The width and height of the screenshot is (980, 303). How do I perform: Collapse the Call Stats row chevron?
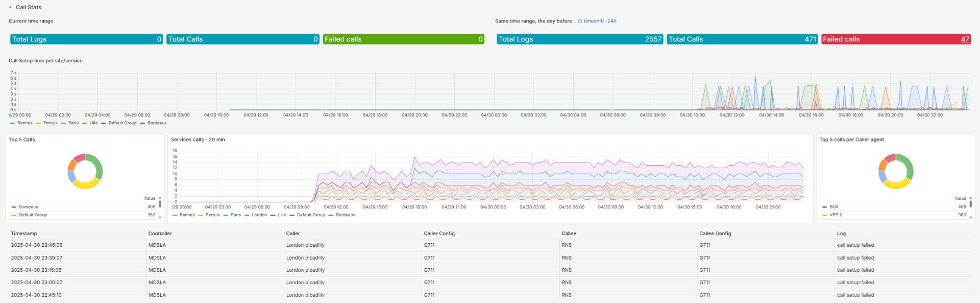(x=10, y=8)
